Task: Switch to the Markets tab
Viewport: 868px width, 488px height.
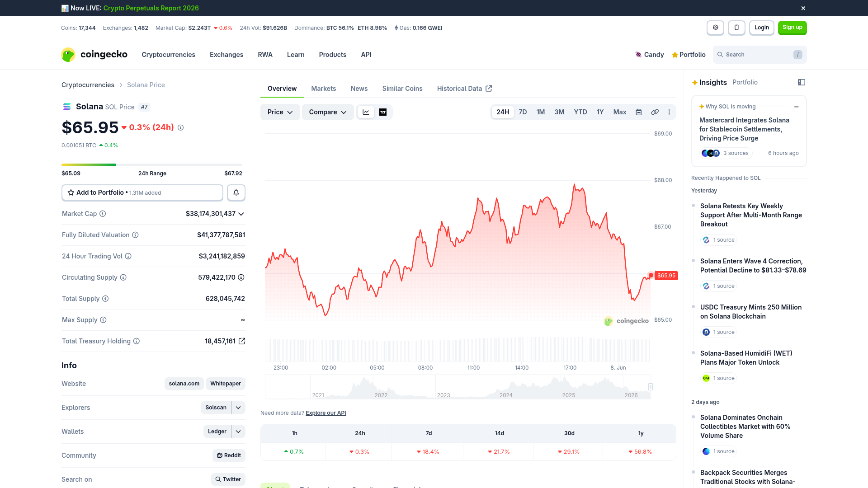Action: [324, 89]
